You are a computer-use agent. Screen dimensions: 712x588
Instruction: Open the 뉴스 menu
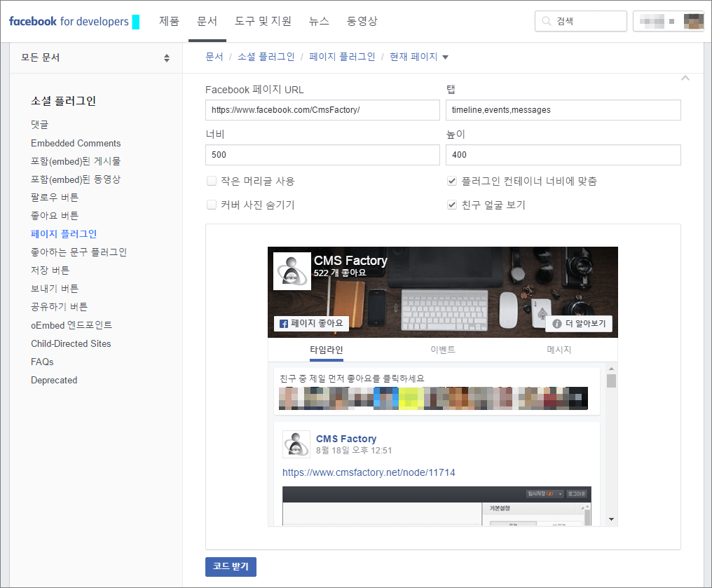pos(319,21)
